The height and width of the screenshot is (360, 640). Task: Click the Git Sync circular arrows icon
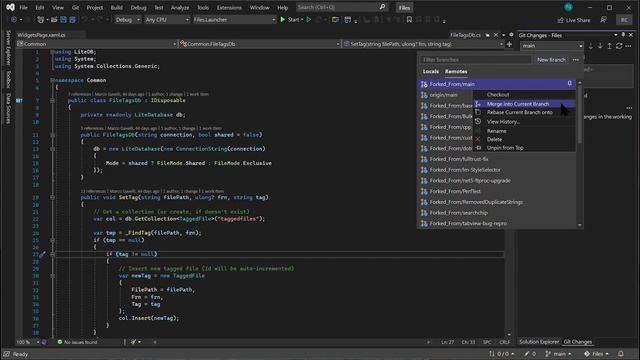click(x=619, y=46)
